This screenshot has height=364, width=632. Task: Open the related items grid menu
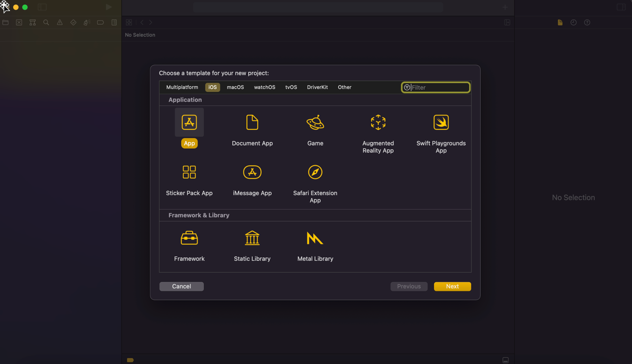pyautogui.click(x=129, y=23)
